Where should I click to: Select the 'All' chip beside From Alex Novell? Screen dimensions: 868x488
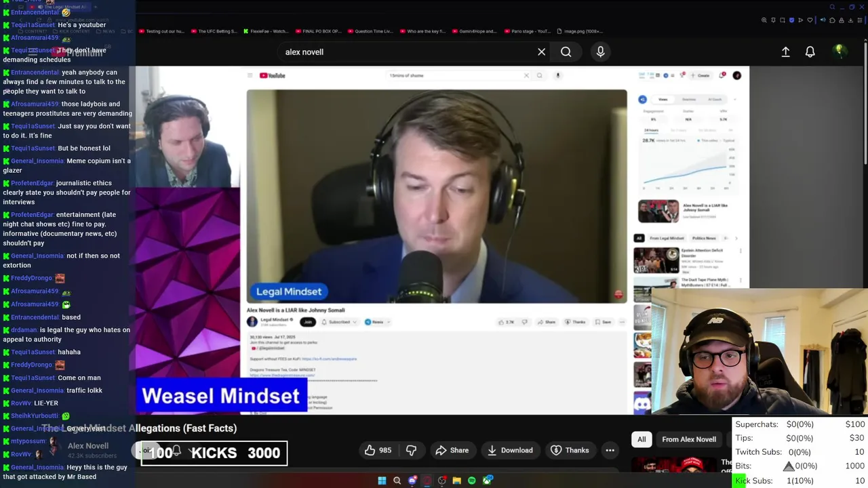[x=642, y=439]
